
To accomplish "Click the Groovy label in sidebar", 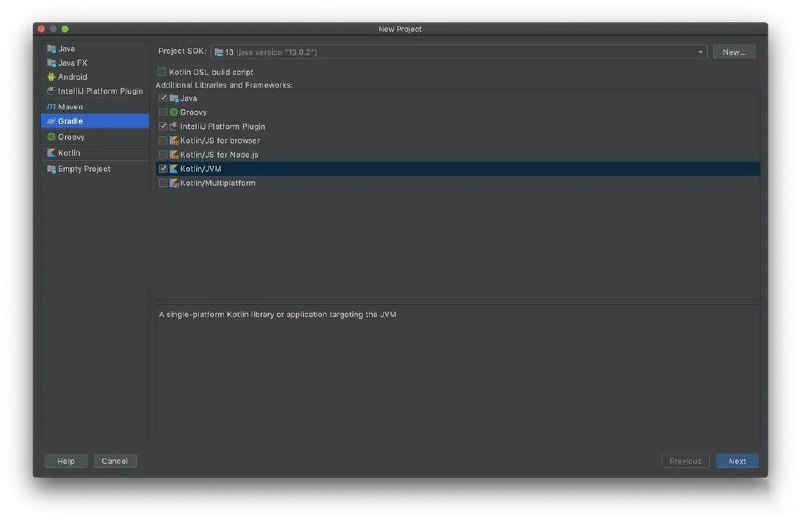I will [71, 137].
